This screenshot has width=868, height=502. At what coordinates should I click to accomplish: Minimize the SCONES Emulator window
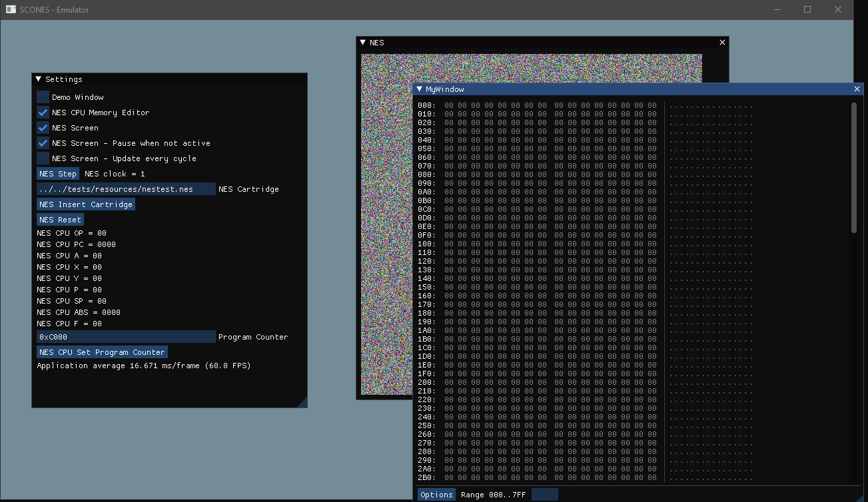coord(777,10)
